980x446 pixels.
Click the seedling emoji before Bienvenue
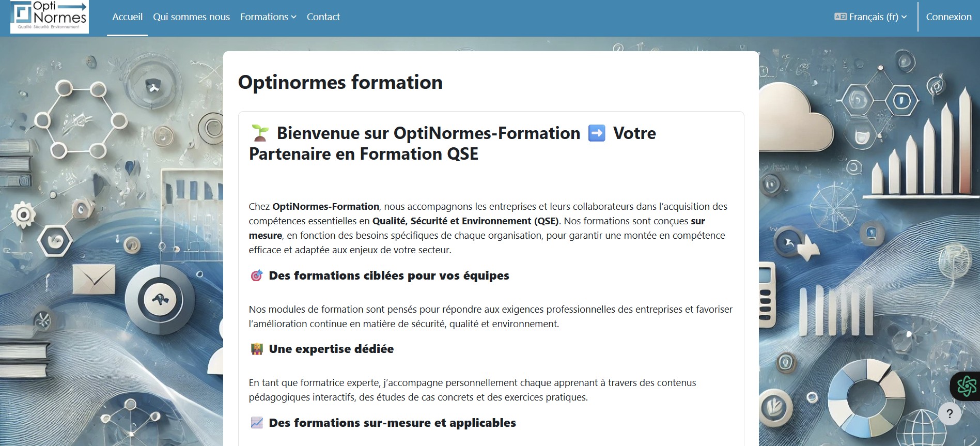[x=260, y=133]
